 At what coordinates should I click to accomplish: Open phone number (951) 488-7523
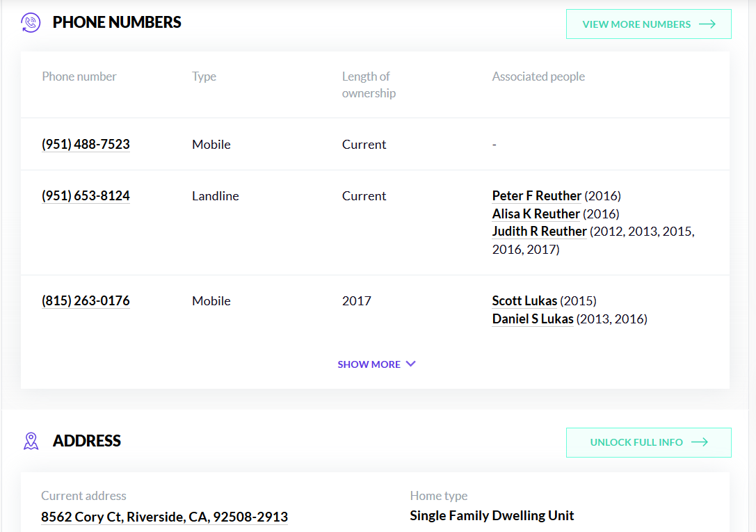pyautogui.click(x=86, y=144)
